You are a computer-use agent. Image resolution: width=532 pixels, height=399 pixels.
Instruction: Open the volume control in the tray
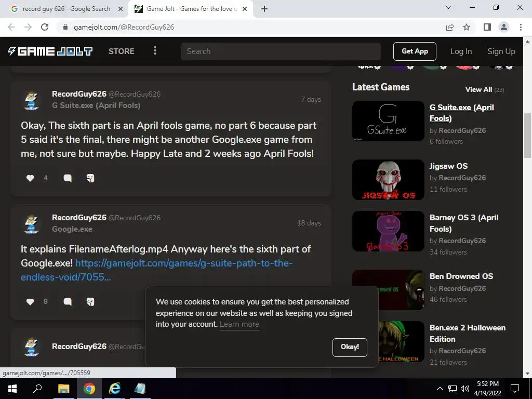[x=465, y=389]
